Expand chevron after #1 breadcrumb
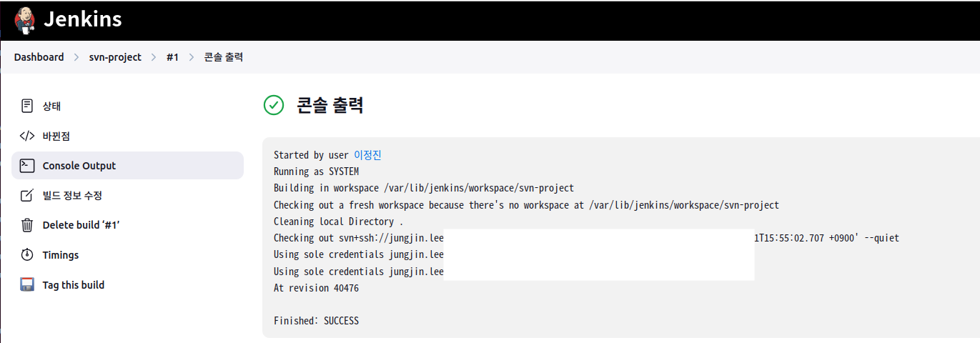Screen dimensions: 980x343 192,57
